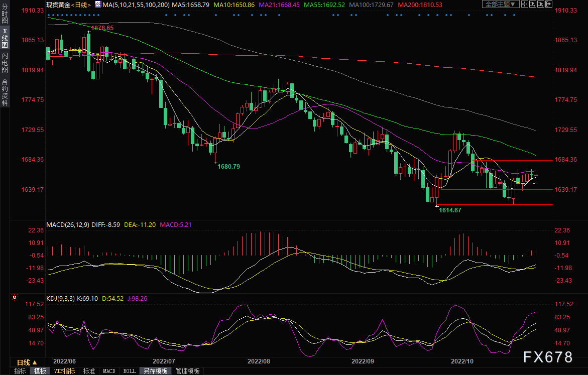Screen dimensions: 588x375
Task: Select the 指标 bottom tab
Action: 20,371
